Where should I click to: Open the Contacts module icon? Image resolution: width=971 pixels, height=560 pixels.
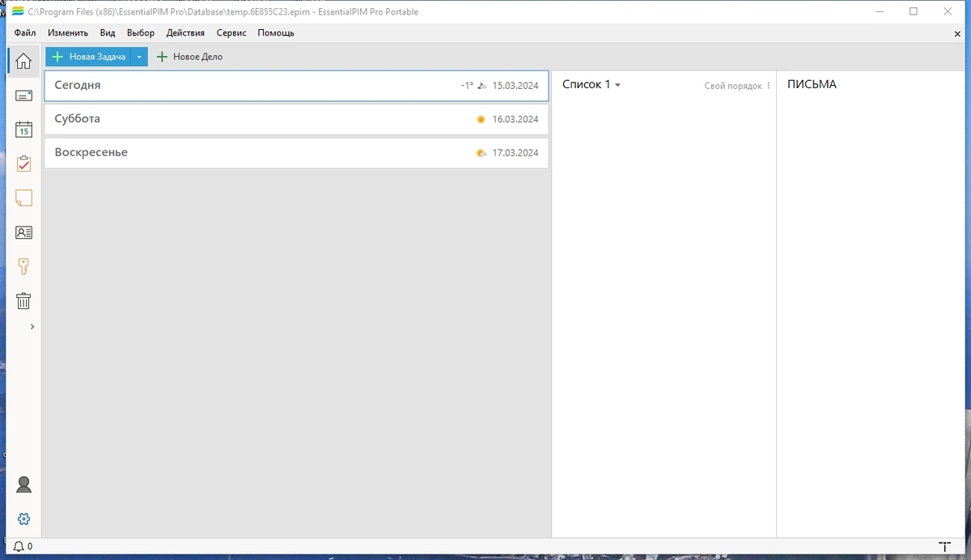coord(23,232)
